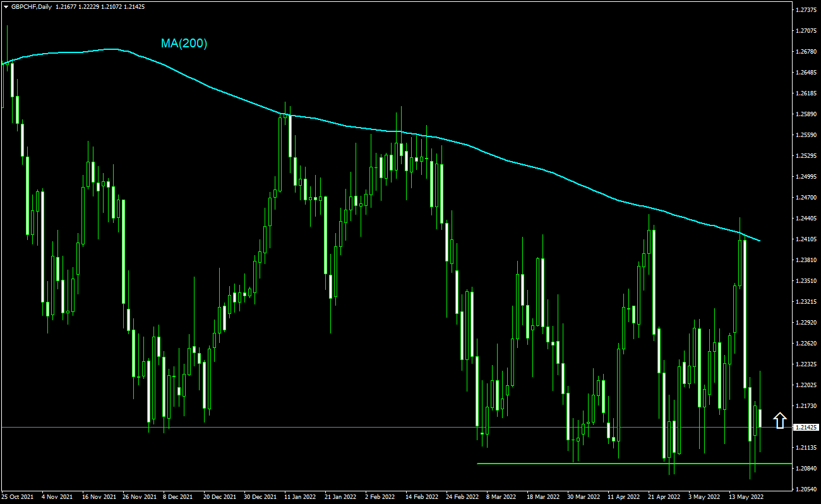Click the 1.22620 price scale label

click(806, 344)
